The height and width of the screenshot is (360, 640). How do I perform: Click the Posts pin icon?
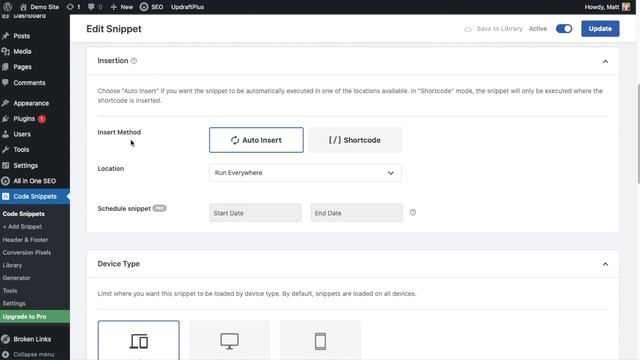point(5,36)
